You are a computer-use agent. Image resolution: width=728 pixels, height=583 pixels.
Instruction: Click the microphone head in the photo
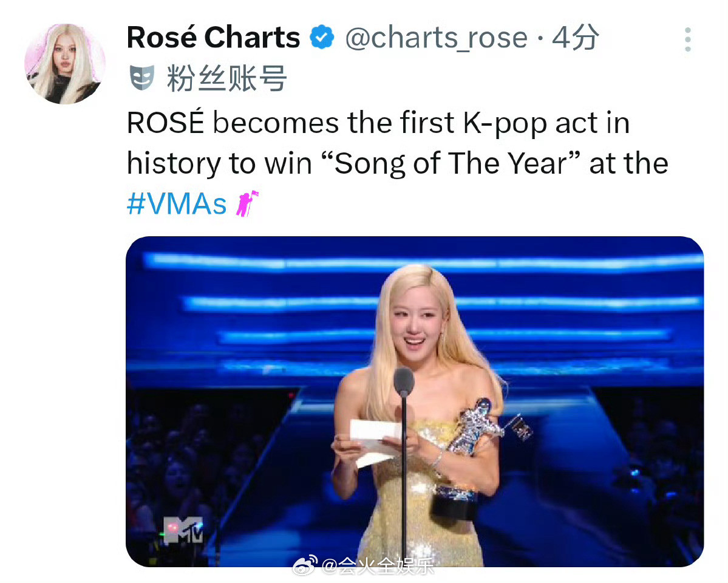pos(404,382)
